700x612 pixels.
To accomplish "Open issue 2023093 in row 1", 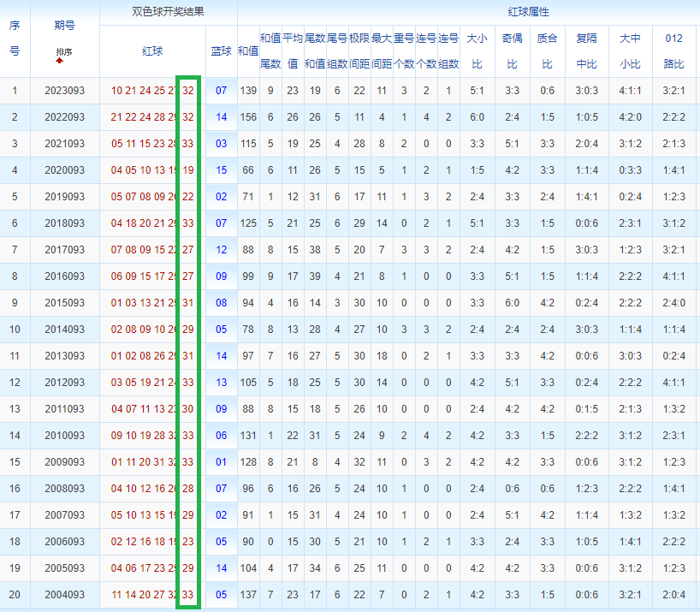I will coord(65,91).
